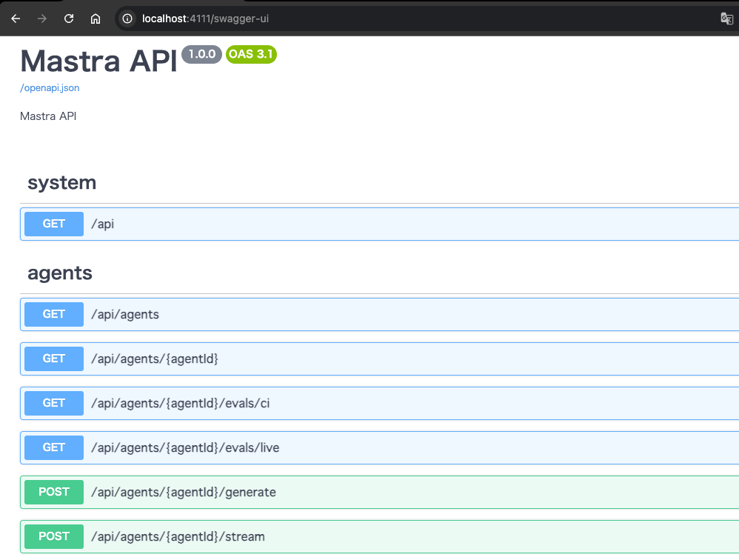Click the GET badge on /api endpoint
This screenshot has width=739, height=560.
(53, 224)
